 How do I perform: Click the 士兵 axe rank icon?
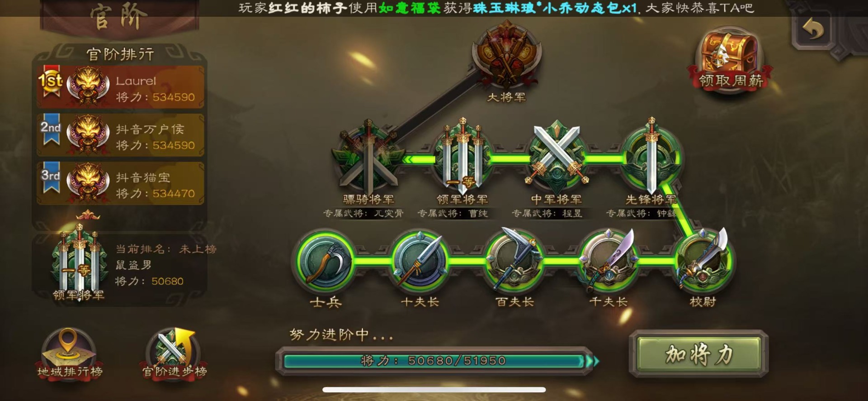tap(325, 261)
